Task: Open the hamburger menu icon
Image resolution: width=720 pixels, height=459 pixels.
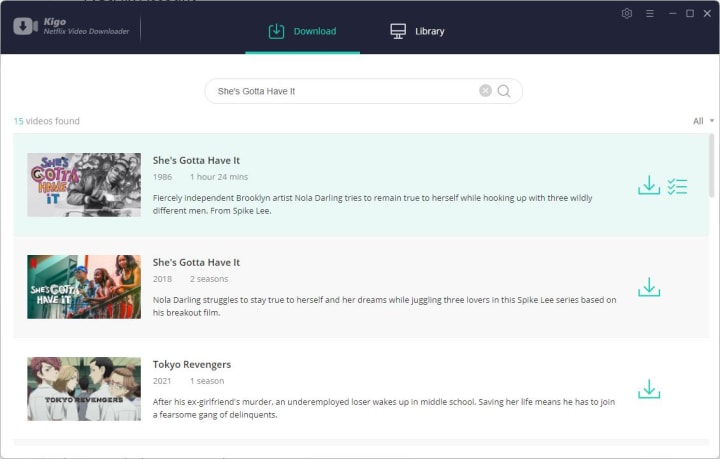Action: tap(650, 14)
